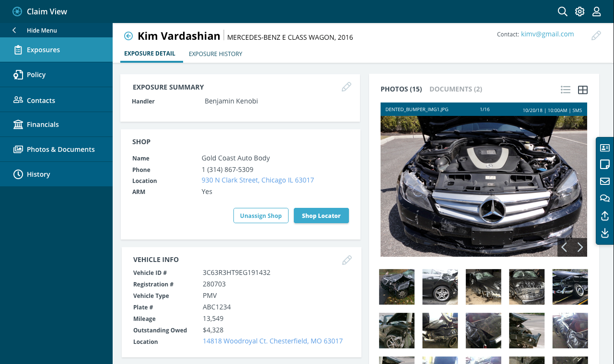
Task: View History in the sidebar
Action: pos(56,174)
